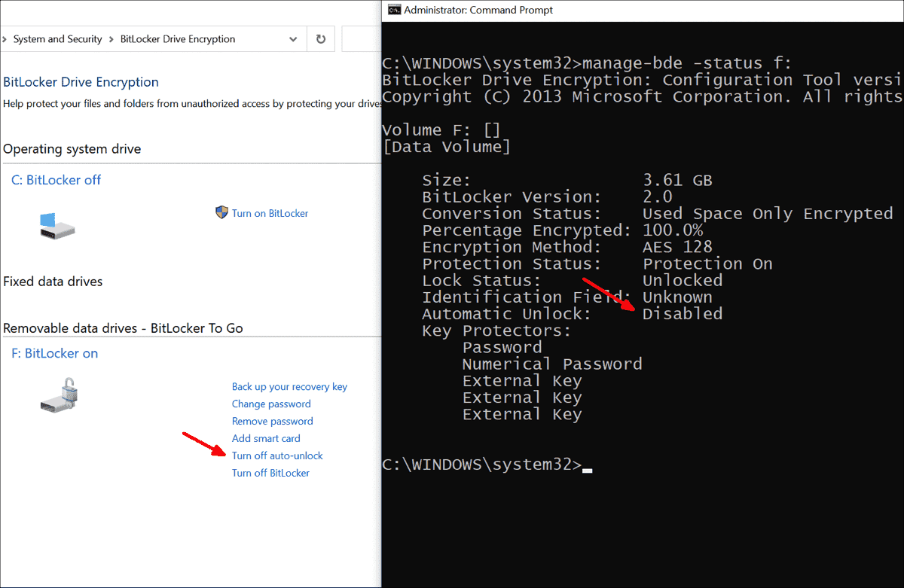Click Change password link
This screenshot has height=588, width=904.
(x=271, y=404)
